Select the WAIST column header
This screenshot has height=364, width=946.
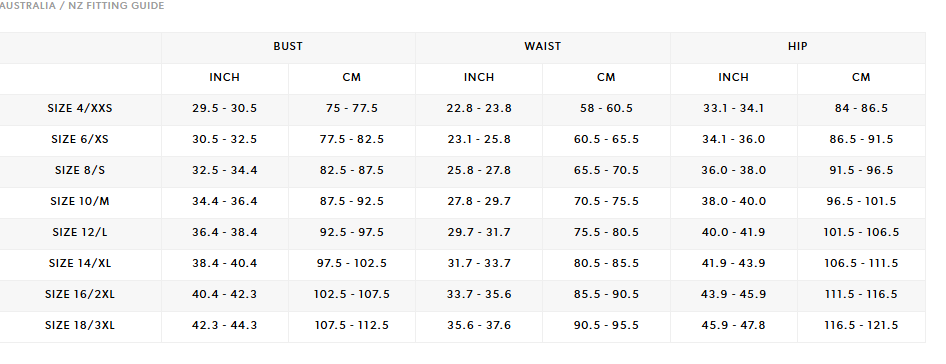point(542,46)
